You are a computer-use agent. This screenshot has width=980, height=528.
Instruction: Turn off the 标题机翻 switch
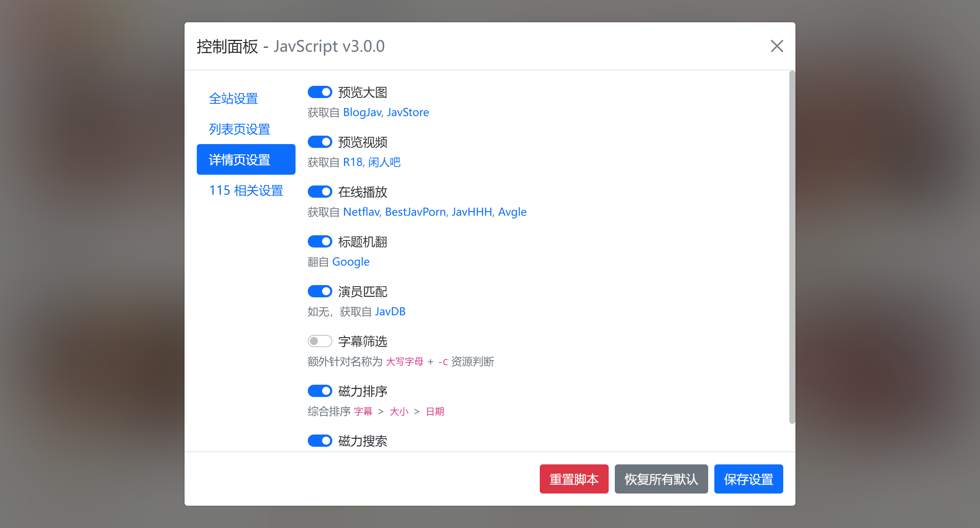tap(320, 241)
